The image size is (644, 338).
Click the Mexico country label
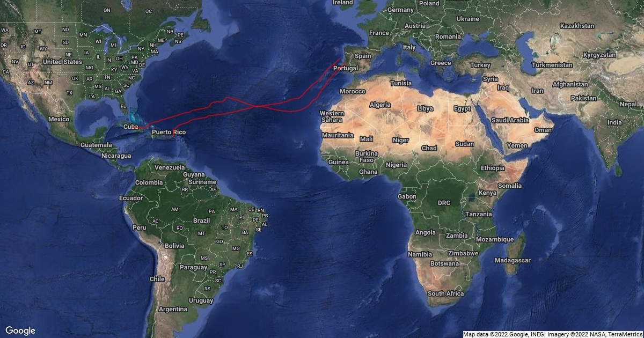(x=59, y=119)
